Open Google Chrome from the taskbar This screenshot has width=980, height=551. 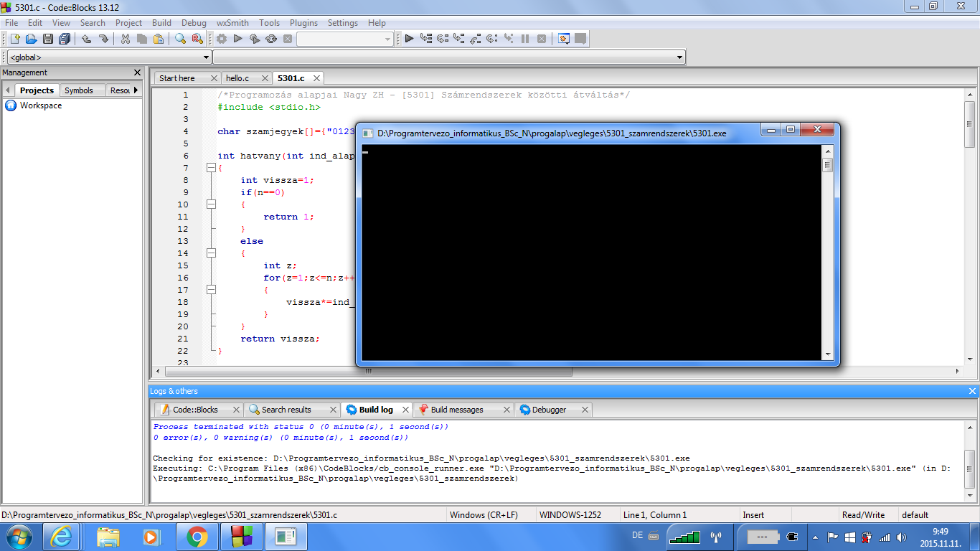coord(197,537)
